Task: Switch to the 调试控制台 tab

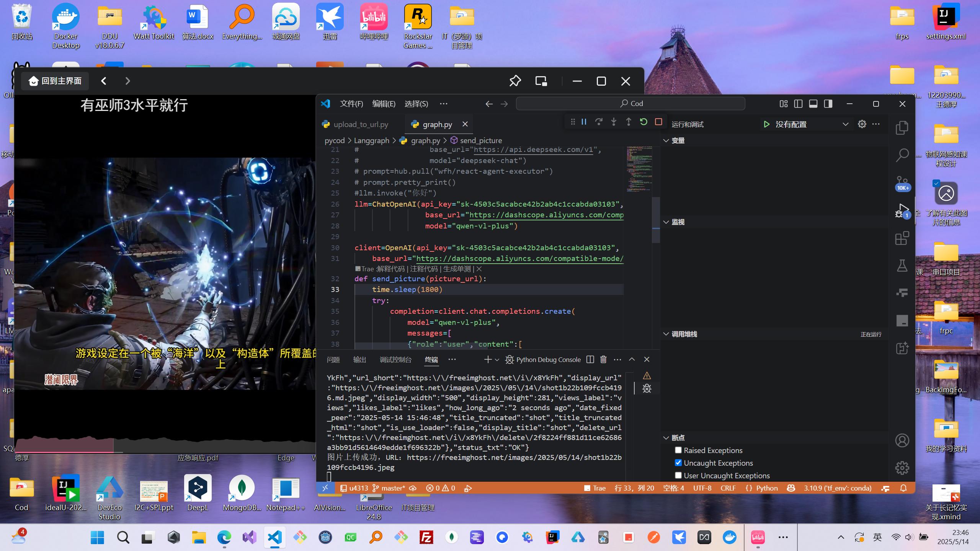Action: (395, 360)
